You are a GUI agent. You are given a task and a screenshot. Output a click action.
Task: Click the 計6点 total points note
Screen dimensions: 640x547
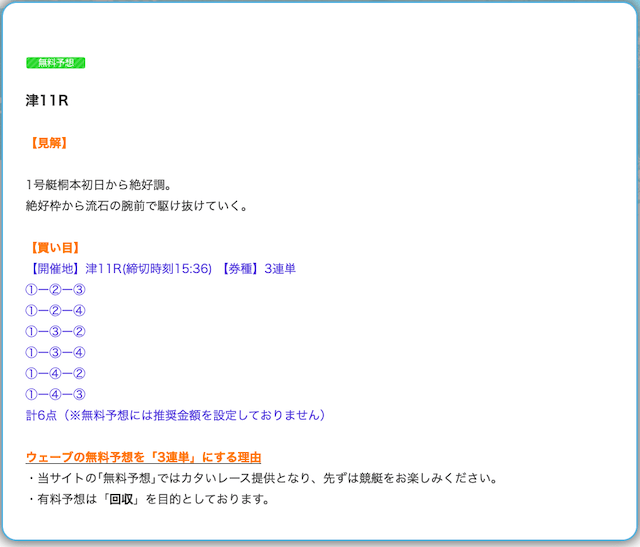point(42,415)
